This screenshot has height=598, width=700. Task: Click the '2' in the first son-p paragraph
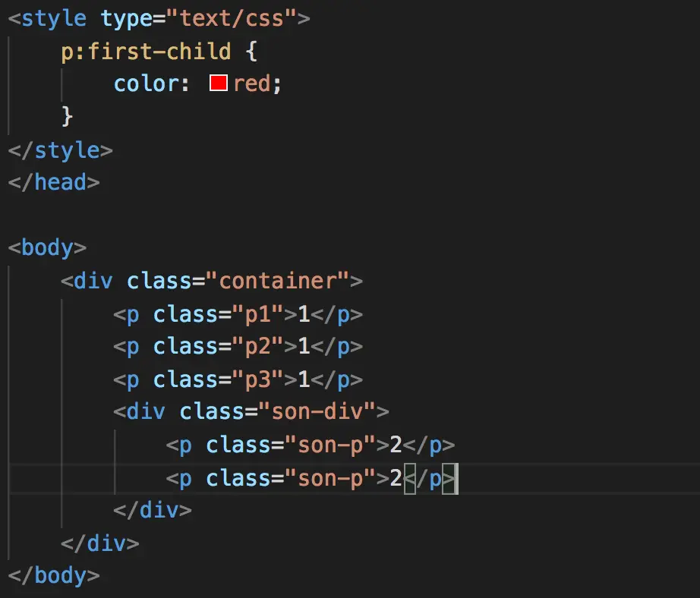click(x=396, y=445)
